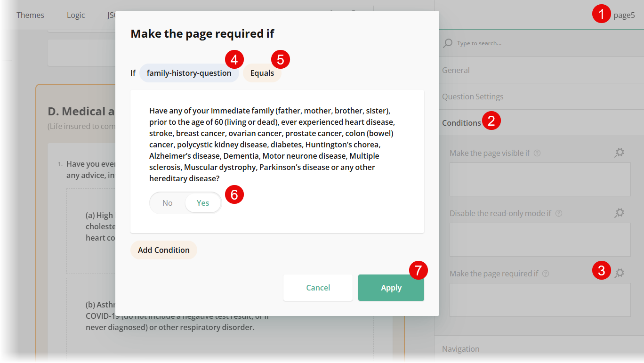Click the help icon beside 'Make the page required if'

(545, 273)
